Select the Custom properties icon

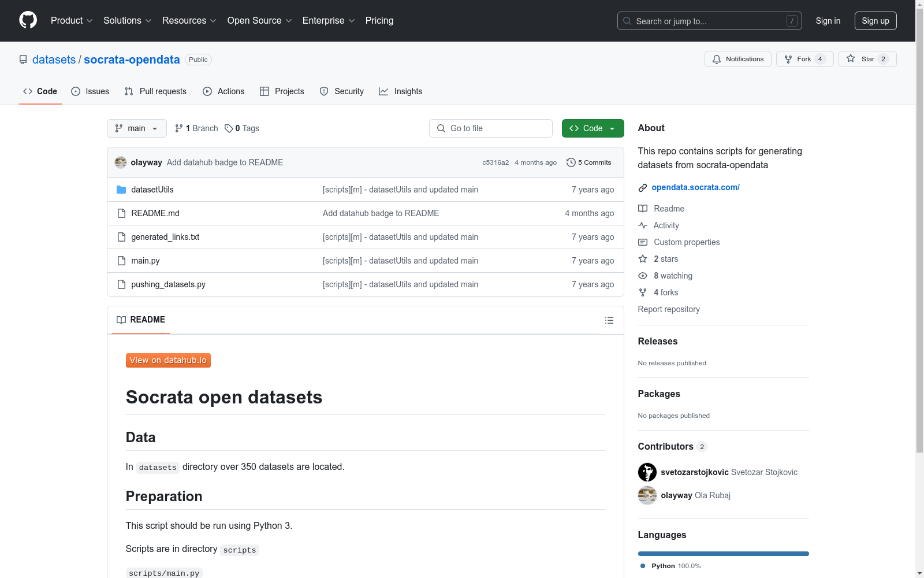(643, 242)
